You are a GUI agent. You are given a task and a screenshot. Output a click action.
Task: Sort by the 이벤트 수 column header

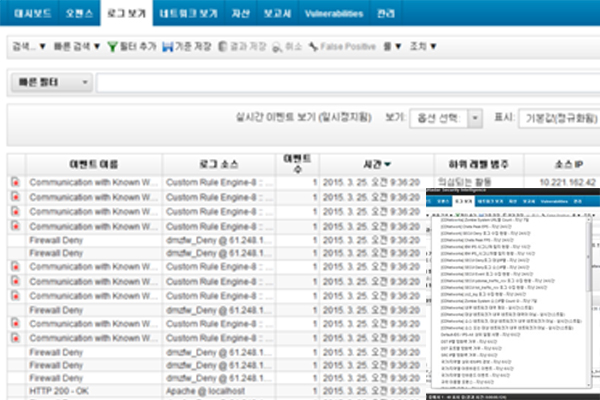[x=297, y=164]
